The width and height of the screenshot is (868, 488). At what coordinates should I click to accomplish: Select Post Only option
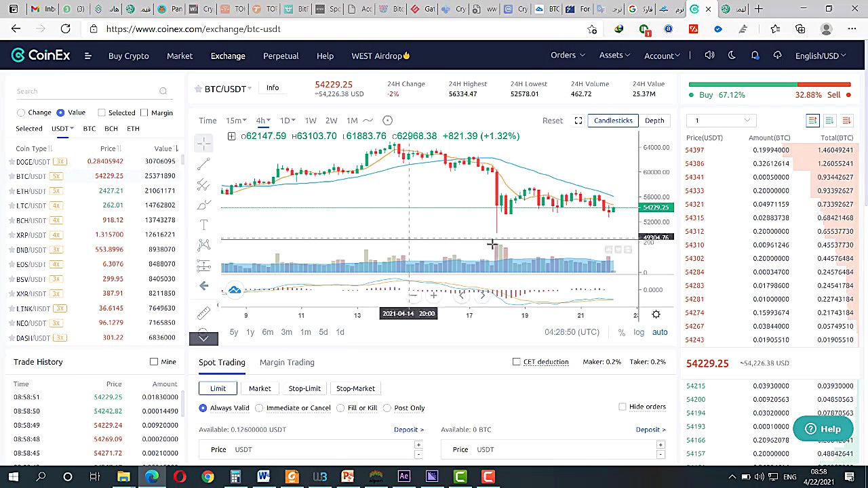tap(387, 408)
